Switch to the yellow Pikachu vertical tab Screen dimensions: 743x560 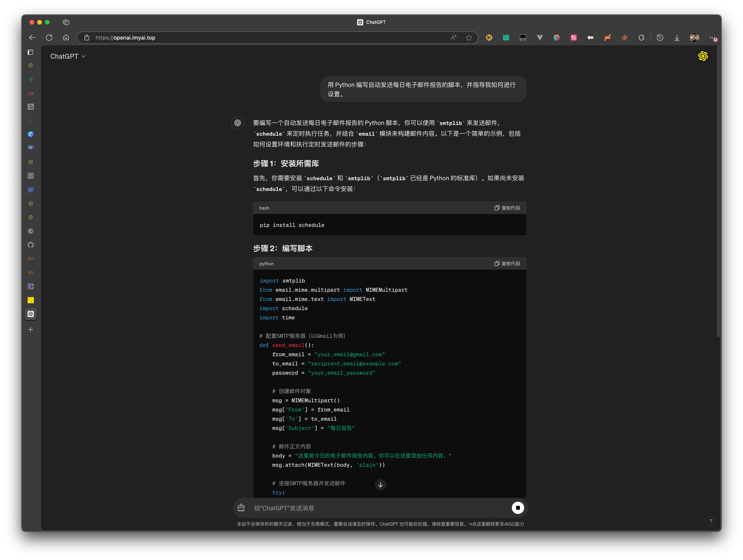(x=31, y=300)
